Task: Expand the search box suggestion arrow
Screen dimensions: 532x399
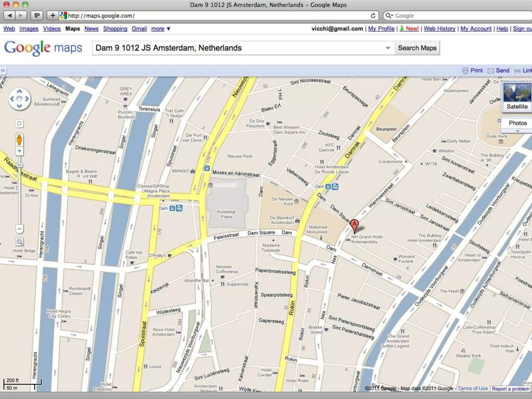Action: click(388, 48)
